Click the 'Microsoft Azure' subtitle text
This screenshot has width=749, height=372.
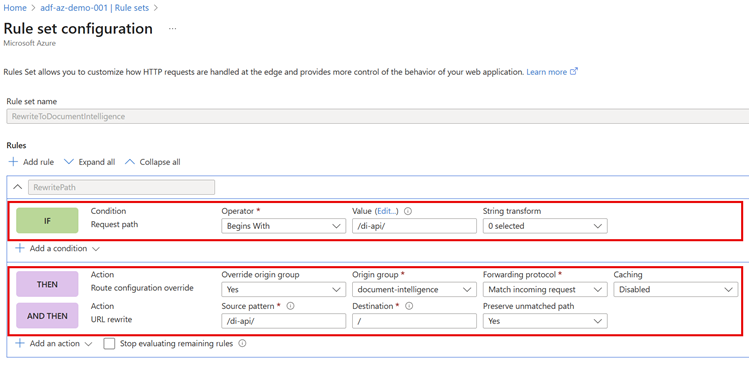29,43
